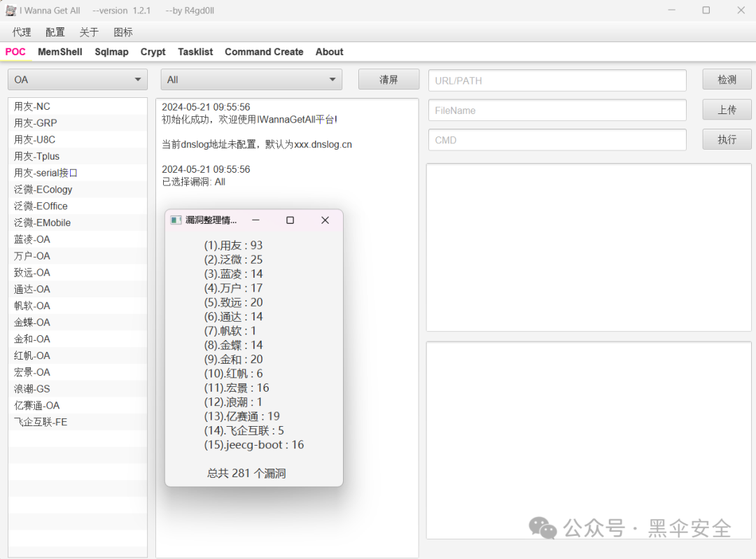Maximize the 漏洞整理情 popup dialog

pos(290,220)
